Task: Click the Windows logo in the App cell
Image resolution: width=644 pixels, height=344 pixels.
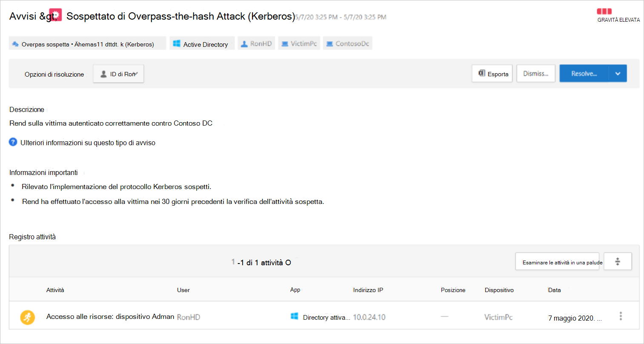Action: click(294, 316)
